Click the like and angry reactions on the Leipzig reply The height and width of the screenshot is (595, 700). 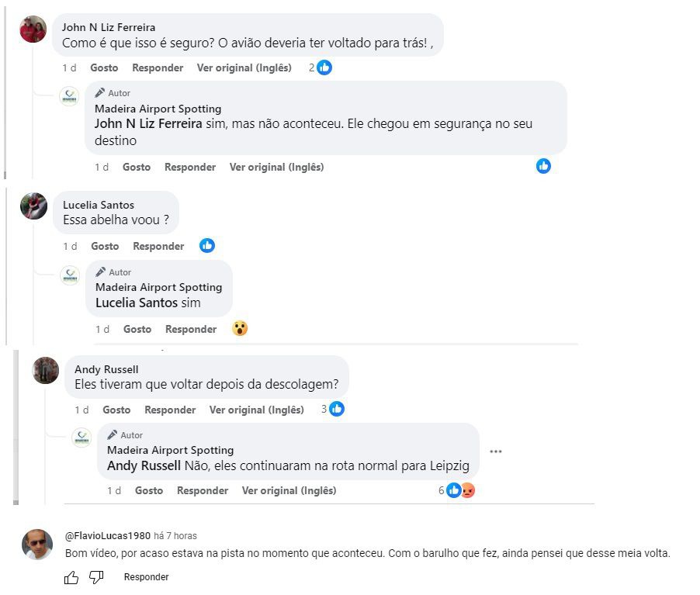tap(460, 490)
